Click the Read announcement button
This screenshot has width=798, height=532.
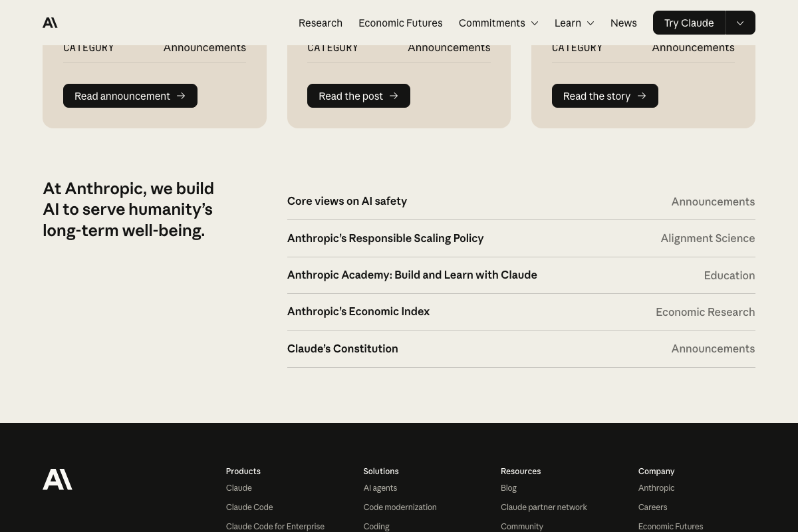(x=130, y=96)
